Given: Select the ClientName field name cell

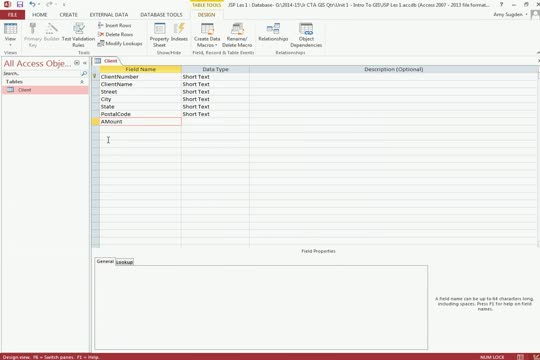Looking at the screenshot, I should [141, 84].
